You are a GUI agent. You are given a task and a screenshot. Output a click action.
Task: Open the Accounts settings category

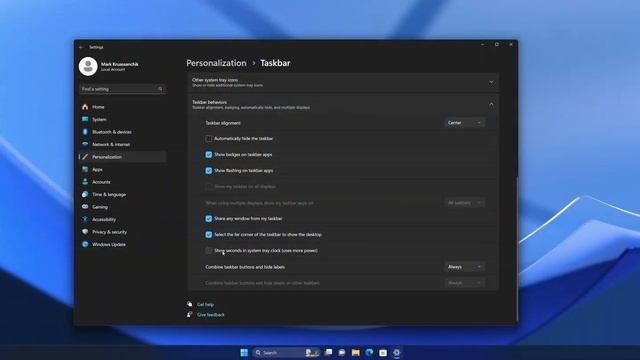[122, 182]
